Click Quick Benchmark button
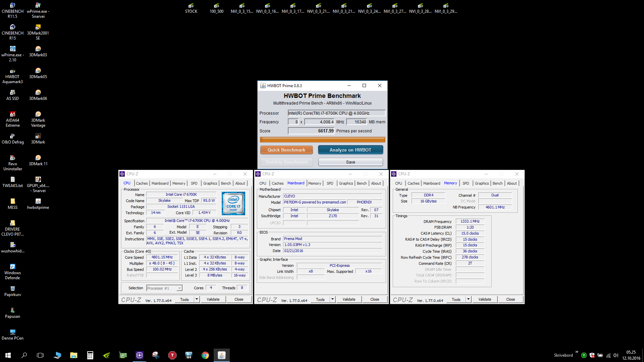Image resolution: width=644 pixels, height=362 pixels. click(x=286, y=150)
